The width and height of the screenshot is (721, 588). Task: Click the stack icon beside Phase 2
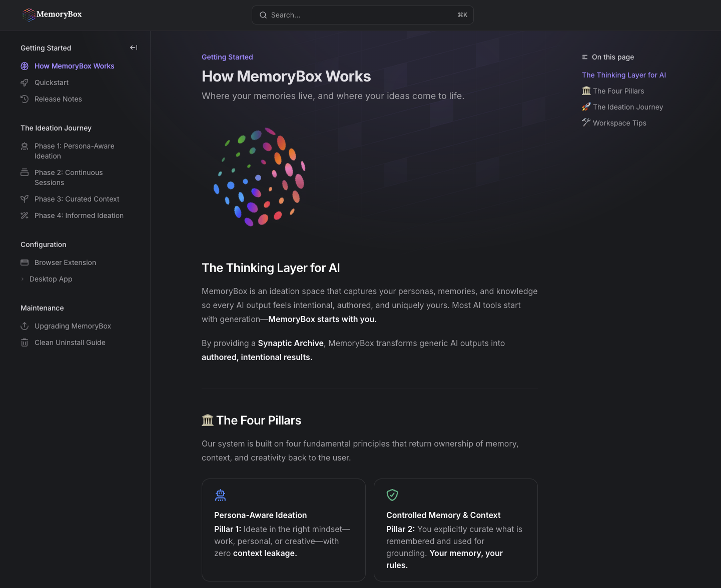[x=25, y=172]
